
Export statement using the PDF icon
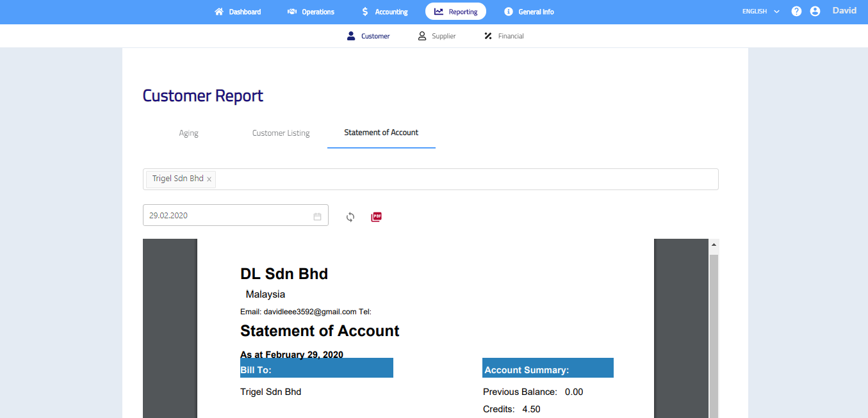coord(377,217)
